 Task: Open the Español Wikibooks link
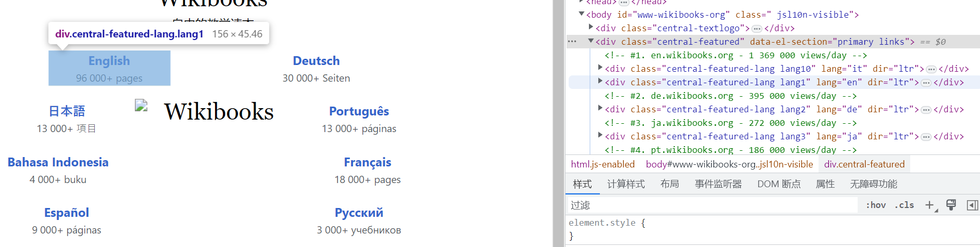click(x=67, y=213)
